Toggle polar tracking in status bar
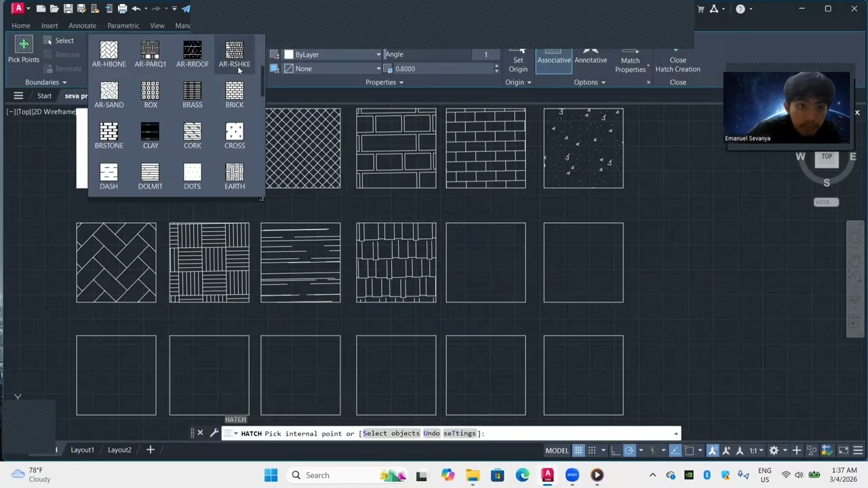This screenshot has height=488, width=868. click(x=629, y=450)
